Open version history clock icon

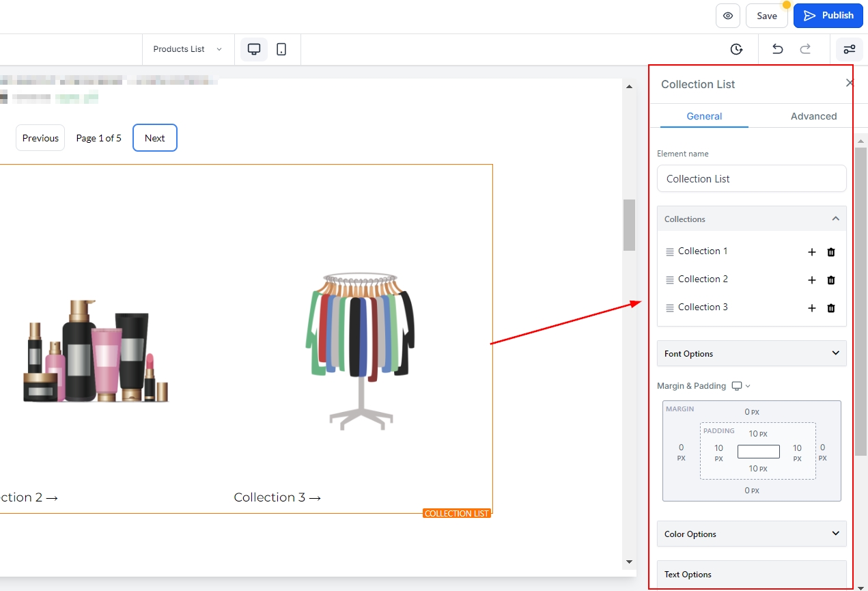click(x=736, y=49)
